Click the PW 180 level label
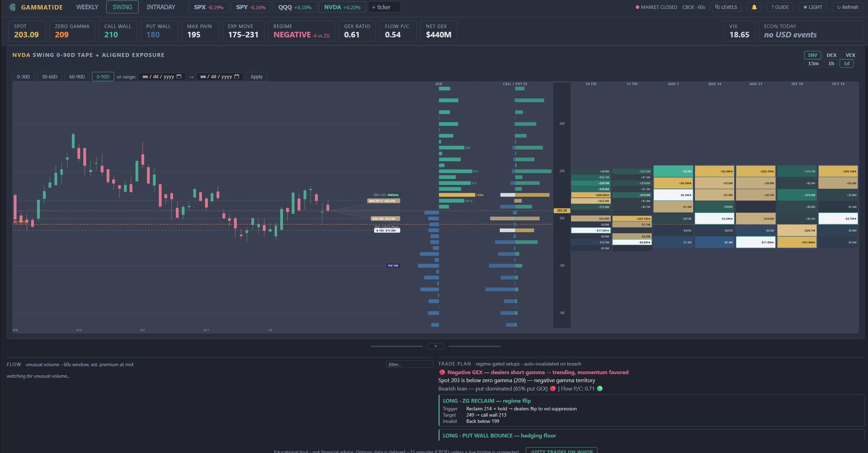The width and height of the screenshot is (868, 453). (x=393, y=266)
